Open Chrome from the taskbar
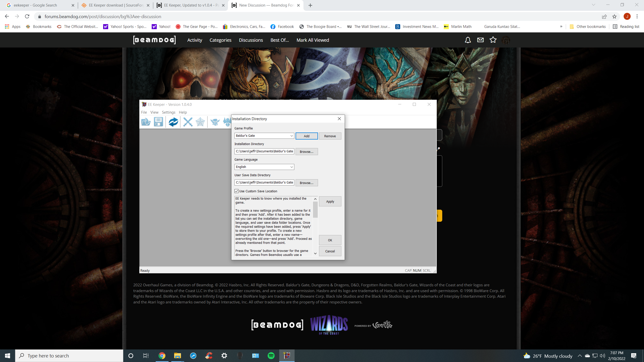This screenshot has width=644, height=362. [x=162, y=356]
